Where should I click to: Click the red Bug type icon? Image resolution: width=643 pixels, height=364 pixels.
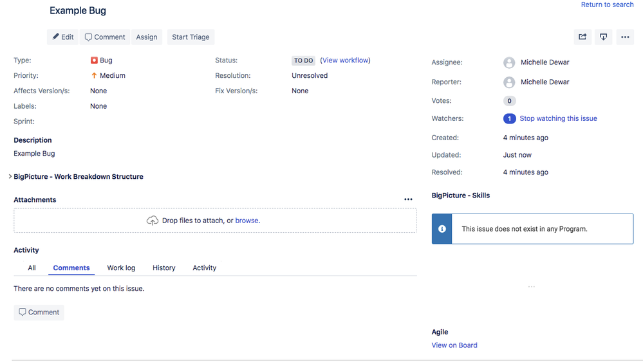(x=94, y=60)
